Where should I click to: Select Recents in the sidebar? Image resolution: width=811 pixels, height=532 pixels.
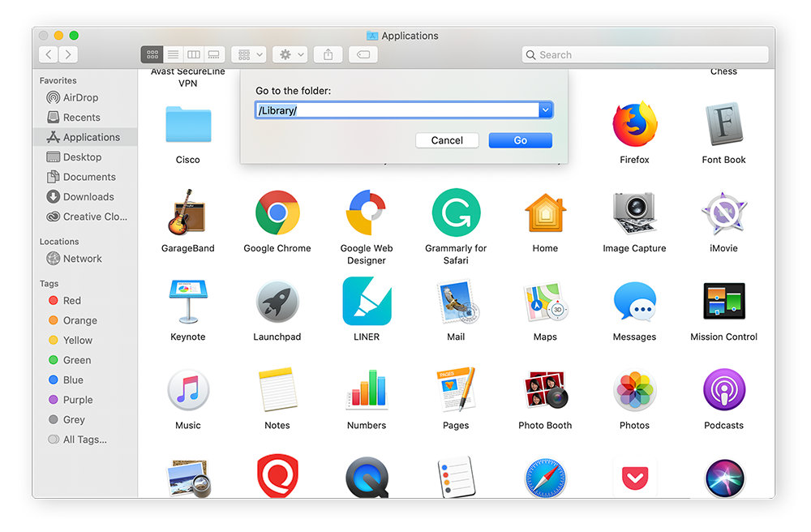point(77,117)
